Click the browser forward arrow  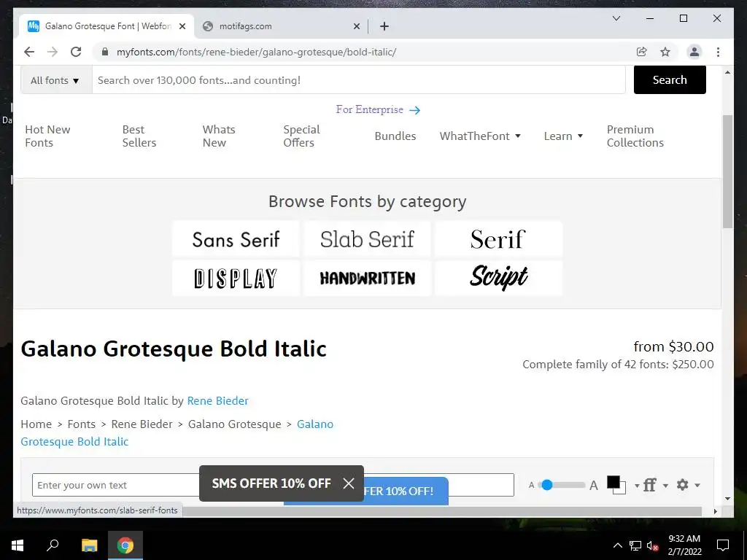tap(53, 52)
